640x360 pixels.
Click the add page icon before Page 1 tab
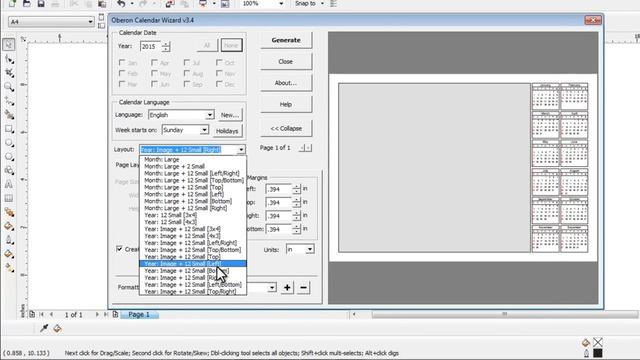click(116, 314)
